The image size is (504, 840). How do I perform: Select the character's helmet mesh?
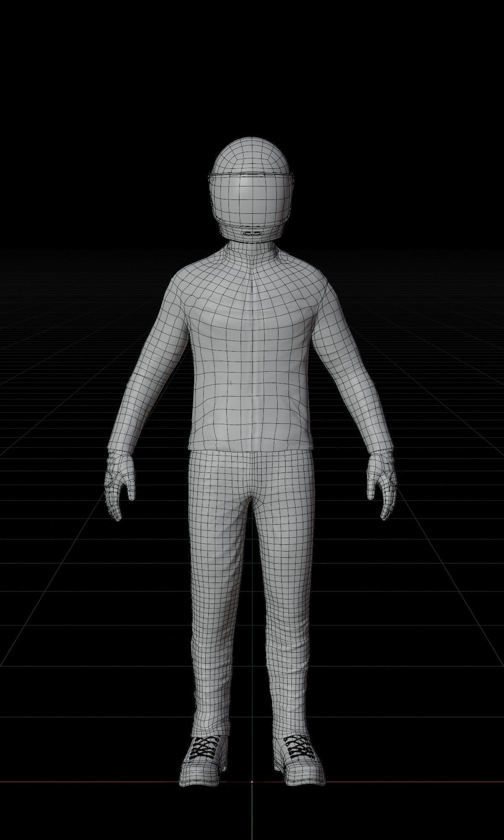251,189
